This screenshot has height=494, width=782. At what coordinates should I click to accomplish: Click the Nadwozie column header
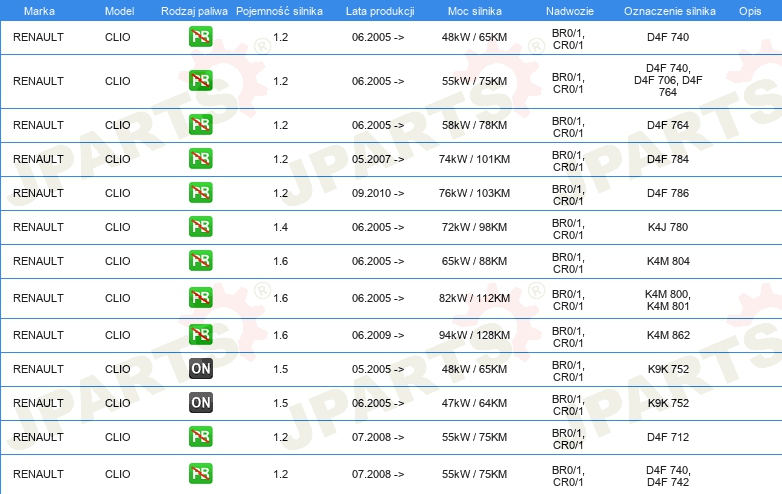(570, 11)
